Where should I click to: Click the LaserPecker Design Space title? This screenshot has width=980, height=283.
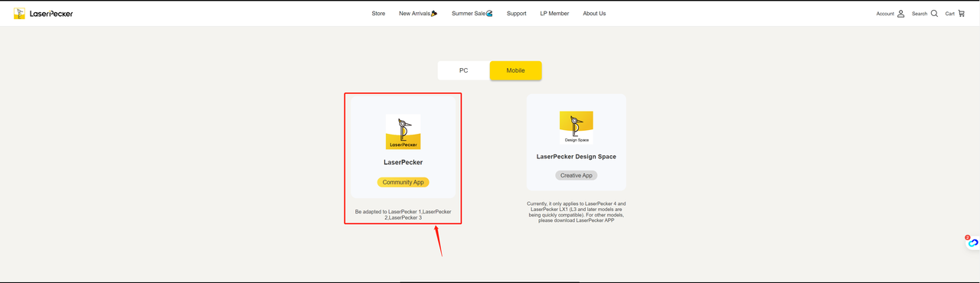[x=577, y=157]
